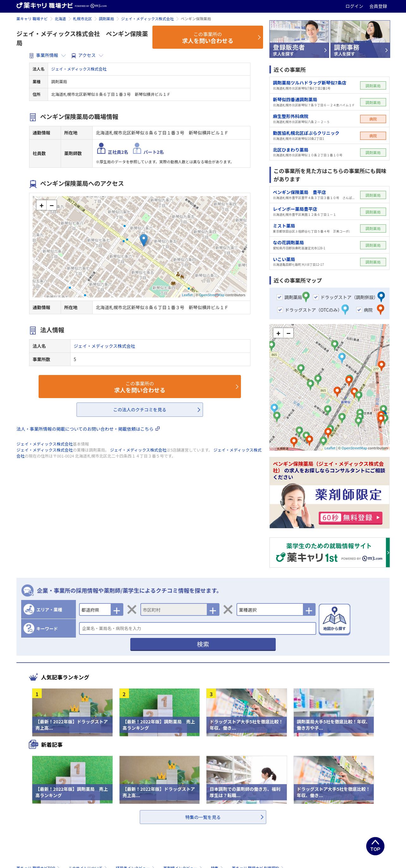
Task: Click the green 調剤薬局 legend pin
Action: [306, 297]
